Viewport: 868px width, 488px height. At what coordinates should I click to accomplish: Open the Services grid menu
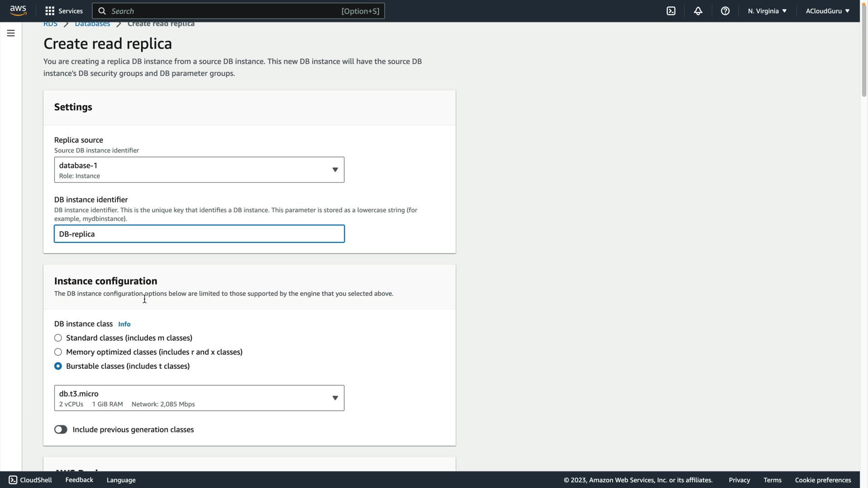50,11
